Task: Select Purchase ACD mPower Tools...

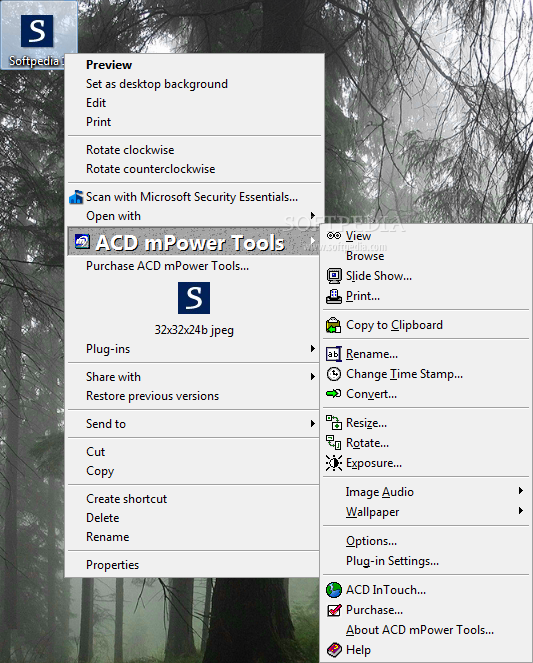Action: pos(167,266)
